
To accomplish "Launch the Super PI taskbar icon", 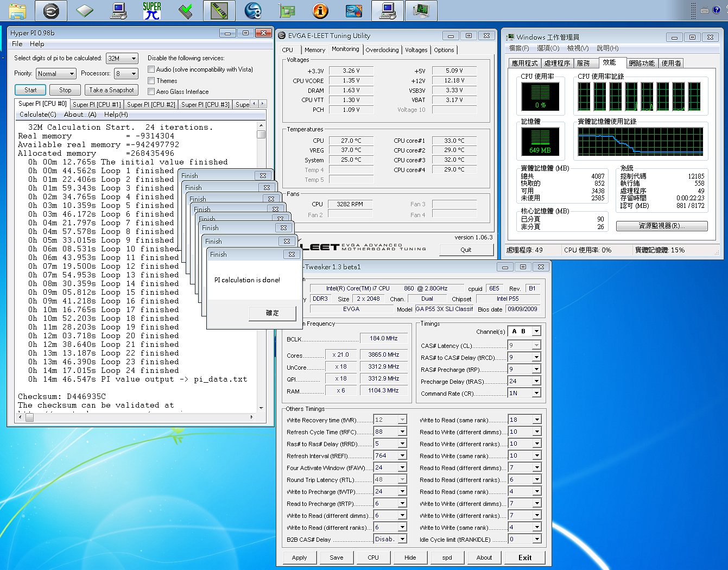I will click(152, 10).
